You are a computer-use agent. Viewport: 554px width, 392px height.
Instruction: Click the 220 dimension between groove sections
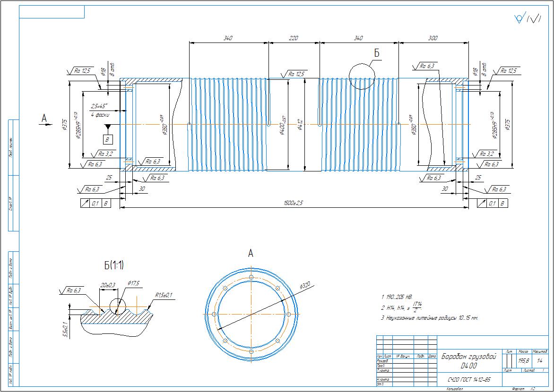(x=294, y=38)
